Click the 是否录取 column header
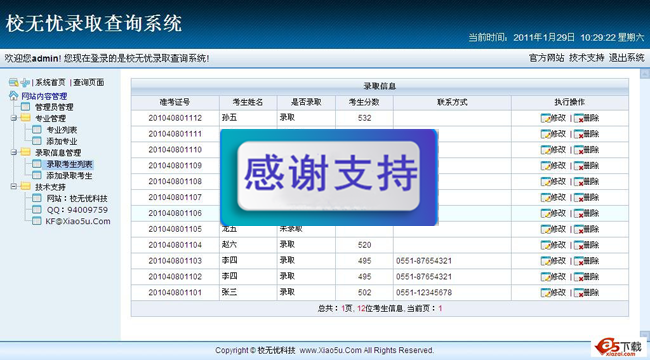Viewport: 650px width, 360px height. [x=306, y=102]
